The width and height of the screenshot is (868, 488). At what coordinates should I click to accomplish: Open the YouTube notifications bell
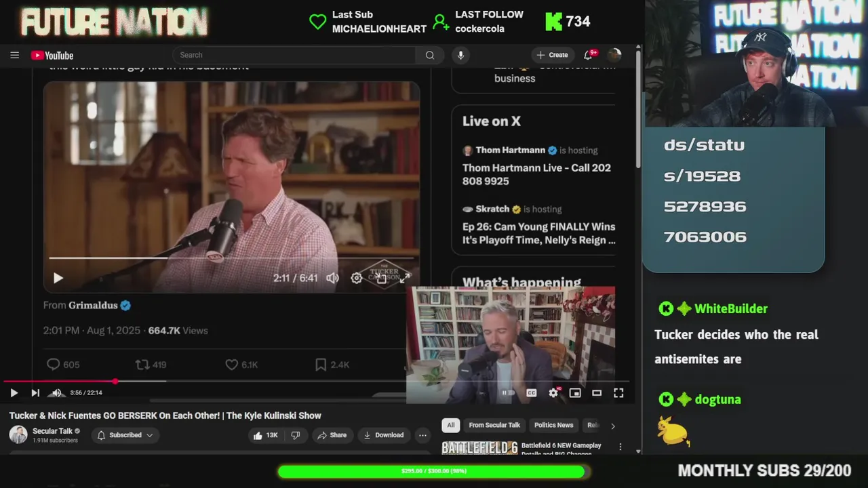(589, 55)
